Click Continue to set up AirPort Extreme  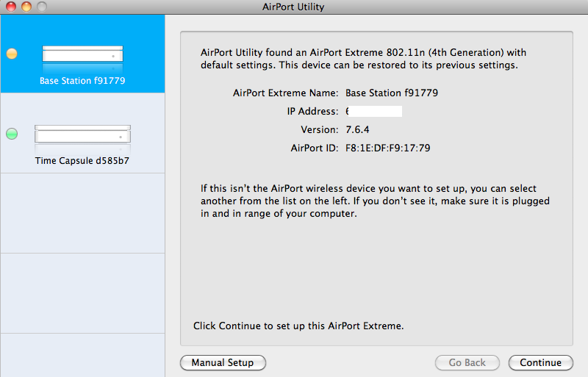point(541,363)
